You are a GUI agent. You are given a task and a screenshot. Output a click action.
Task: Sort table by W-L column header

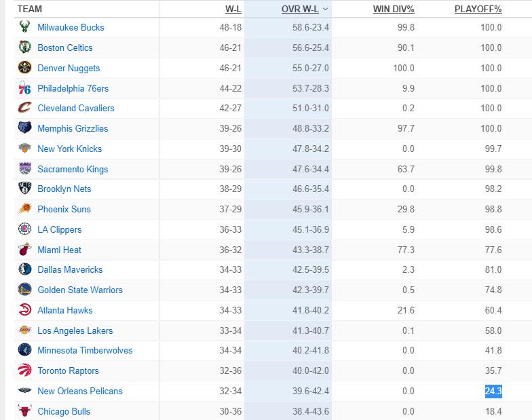233,9
